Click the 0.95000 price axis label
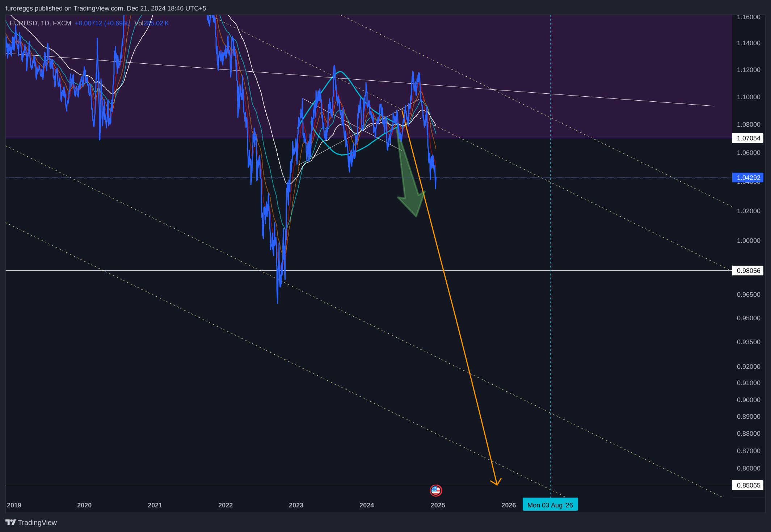Image resolution: width=771 pixels, height=532 pixels. point(749,318)
